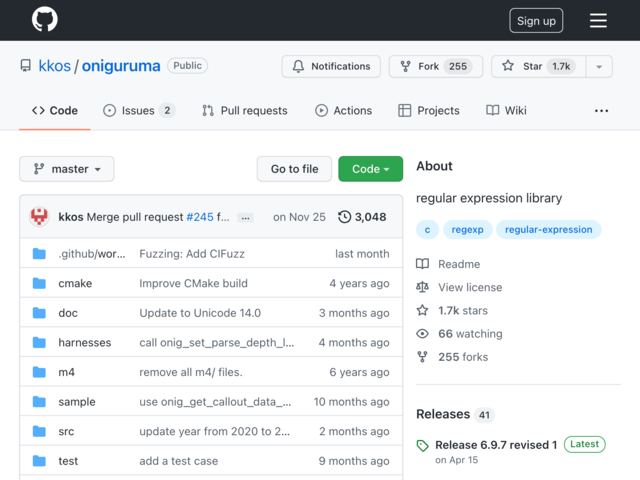Viewport: 640px width, 480px height.
Task: Click the Release 6.9.7 tag icon
Action: pos(422,445)
